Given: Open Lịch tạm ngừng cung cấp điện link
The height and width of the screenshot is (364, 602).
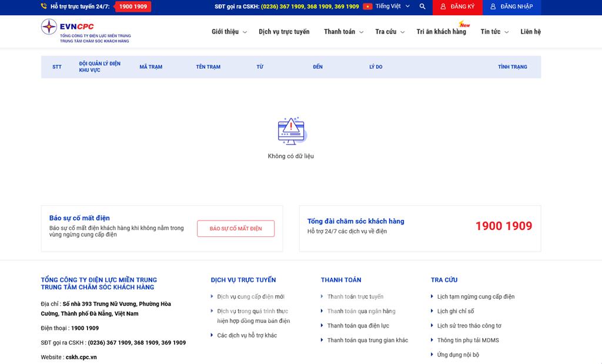Looking at the screenshot, I should (x=476, y=296).
